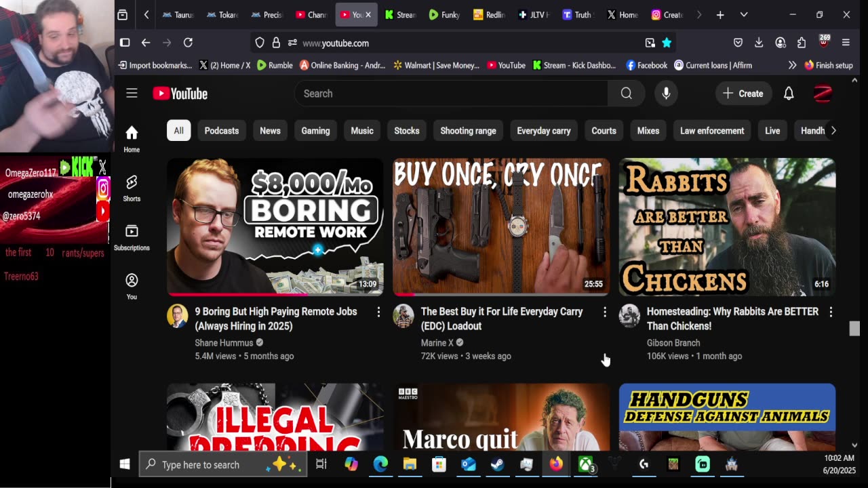The height and width of the screenshot is (488, 868).
Task: Click the tracking protection shield icon
Action: click(260, 43)
